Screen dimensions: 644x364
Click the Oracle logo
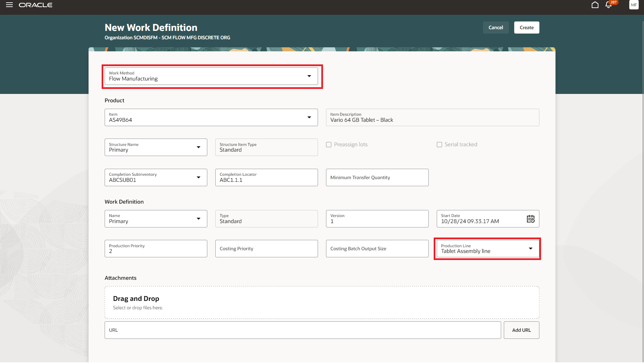(x=36, y=5)
